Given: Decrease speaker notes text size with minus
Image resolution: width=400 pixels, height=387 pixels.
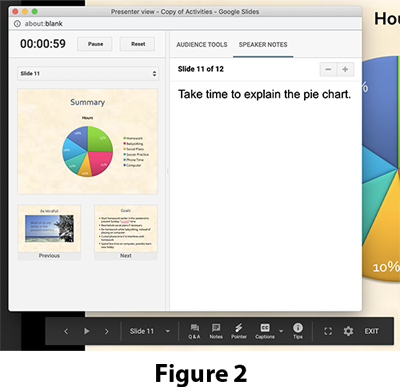Looking at the screenshot, I should [x=328, y=69].
